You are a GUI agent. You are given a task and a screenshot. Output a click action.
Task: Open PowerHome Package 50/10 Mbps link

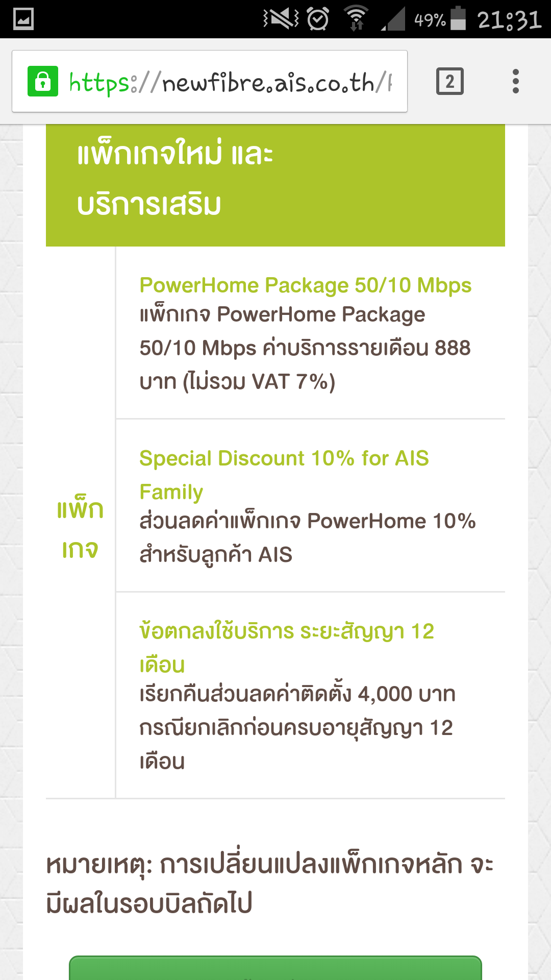pyautogui.click(x=305, y=285)
